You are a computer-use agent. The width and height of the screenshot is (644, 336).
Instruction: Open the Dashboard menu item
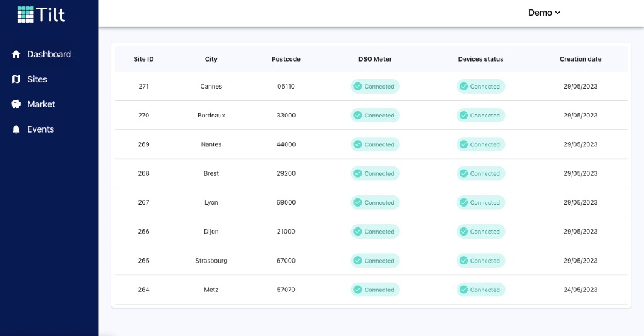pyautogui.click(x=48, y=54)
